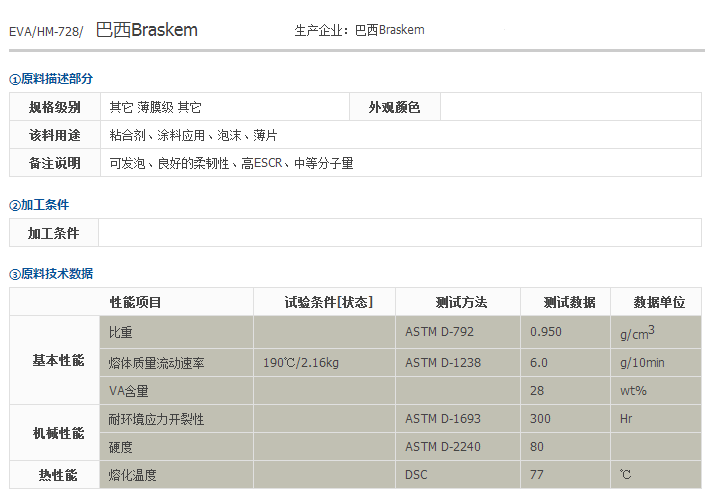
Task: Click the 300 ESCR value
Action: (x=540, y=419)
